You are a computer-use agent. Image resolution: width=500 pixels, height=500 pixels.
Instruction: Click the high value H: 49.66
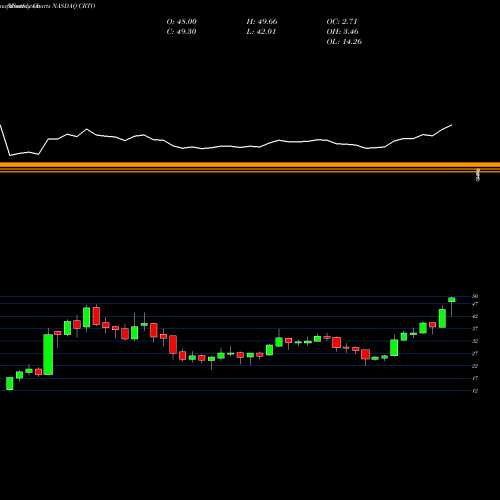pyautogui.click(x=262, y=22)
